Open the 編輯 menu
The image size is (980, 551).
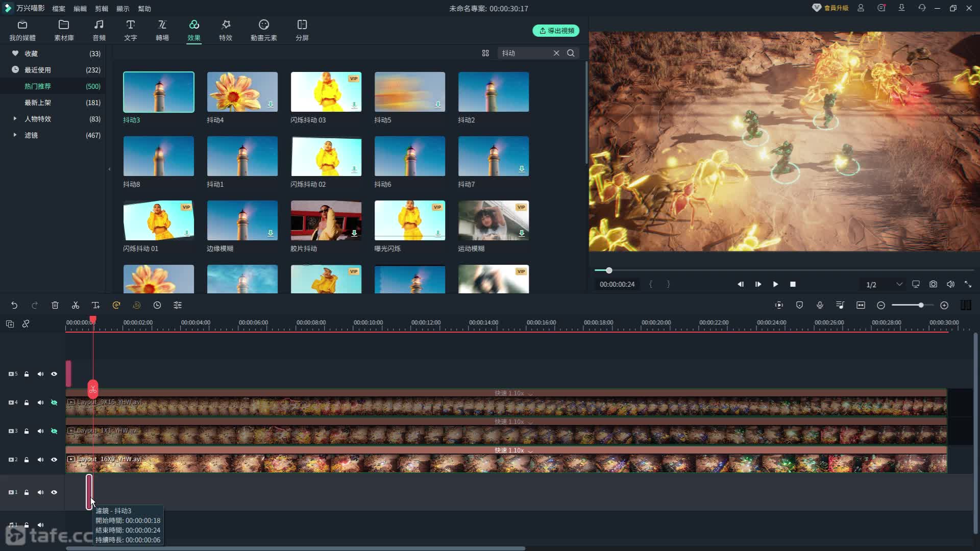(x=80, y=9)
